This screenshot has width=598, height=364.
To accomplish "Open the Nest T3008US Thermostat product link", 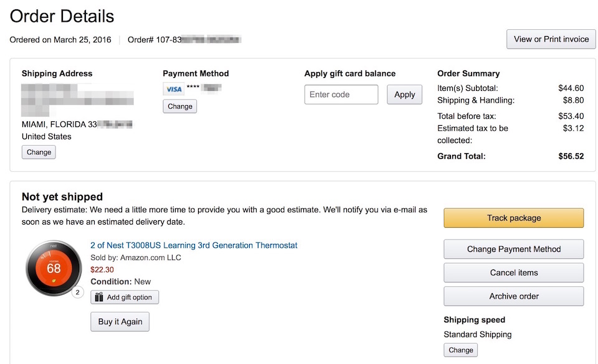I will click(194, 245).
